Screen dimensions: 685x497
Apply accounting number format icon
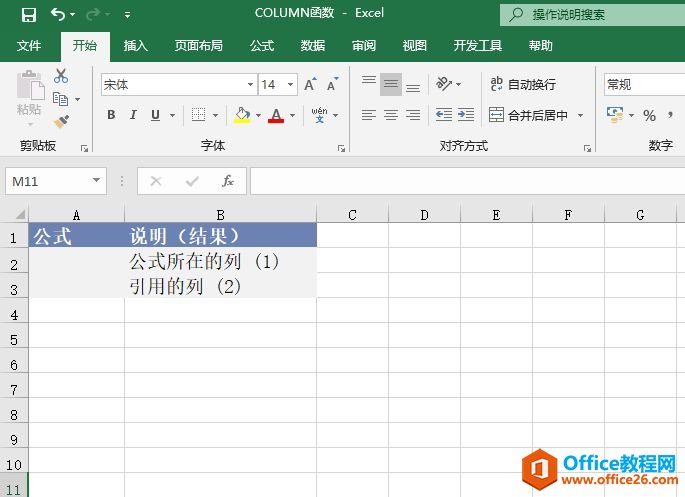[x=615, y=115]
